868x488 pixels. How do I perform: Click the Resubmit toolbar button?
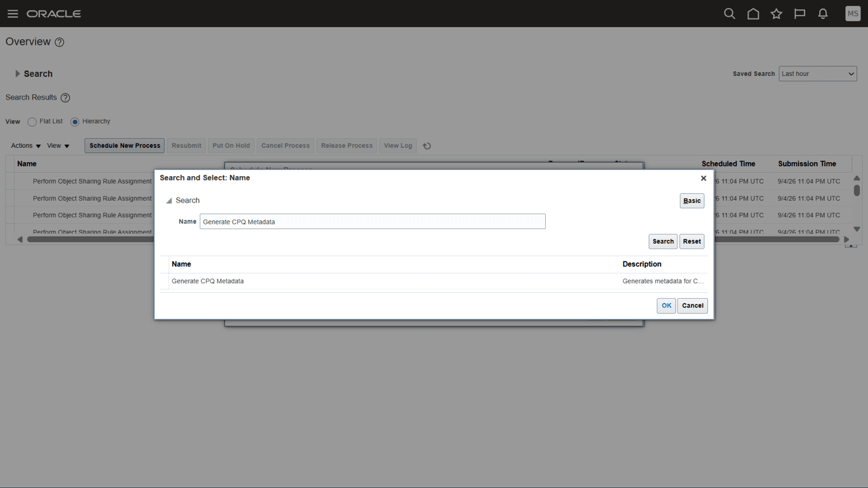click(186, 146)
